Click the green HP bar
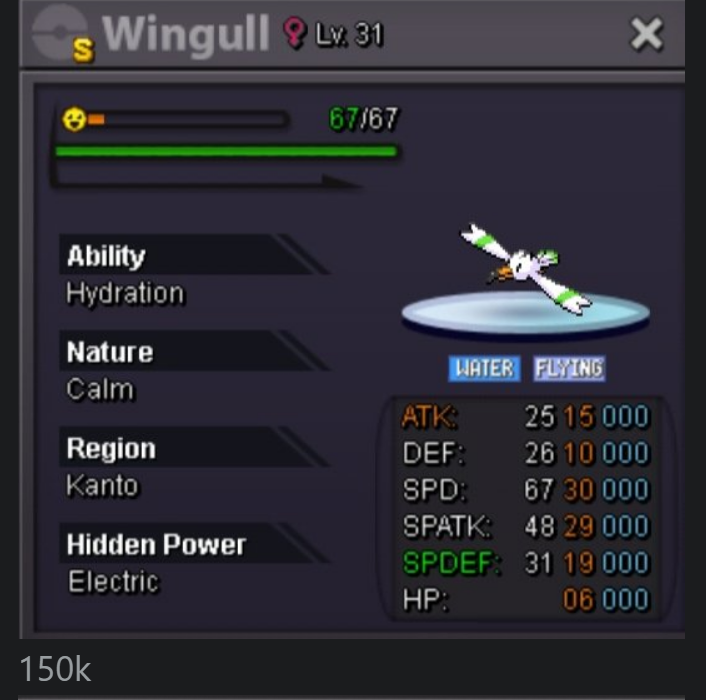This screenshot has width=706, height=700. [226, 151]
